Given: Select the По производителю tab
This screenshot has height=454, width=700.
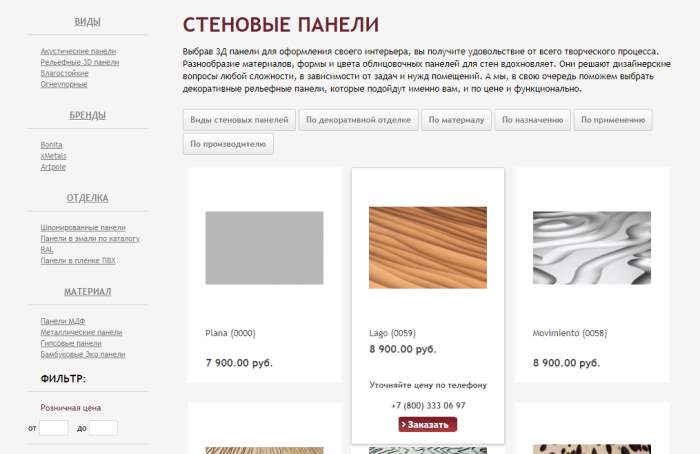Looking at the screenshot, I should 228,144.
